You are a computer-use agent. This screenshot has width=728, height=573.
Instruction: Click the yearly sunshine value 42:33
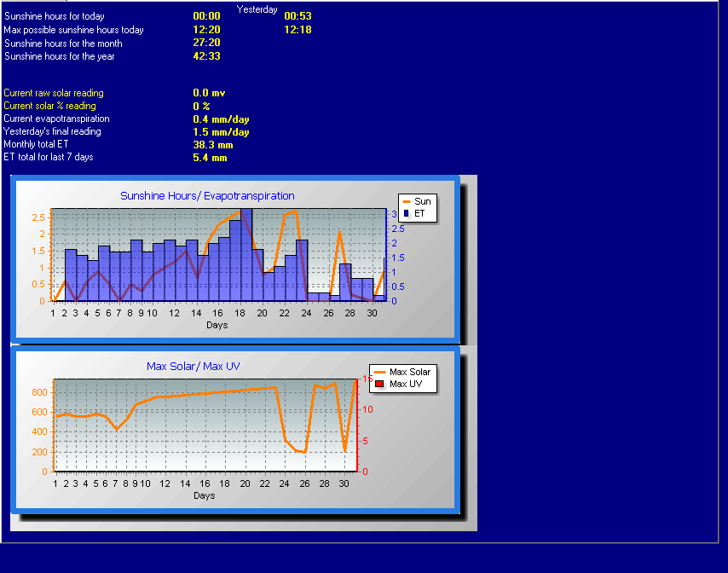click(206, 56)
